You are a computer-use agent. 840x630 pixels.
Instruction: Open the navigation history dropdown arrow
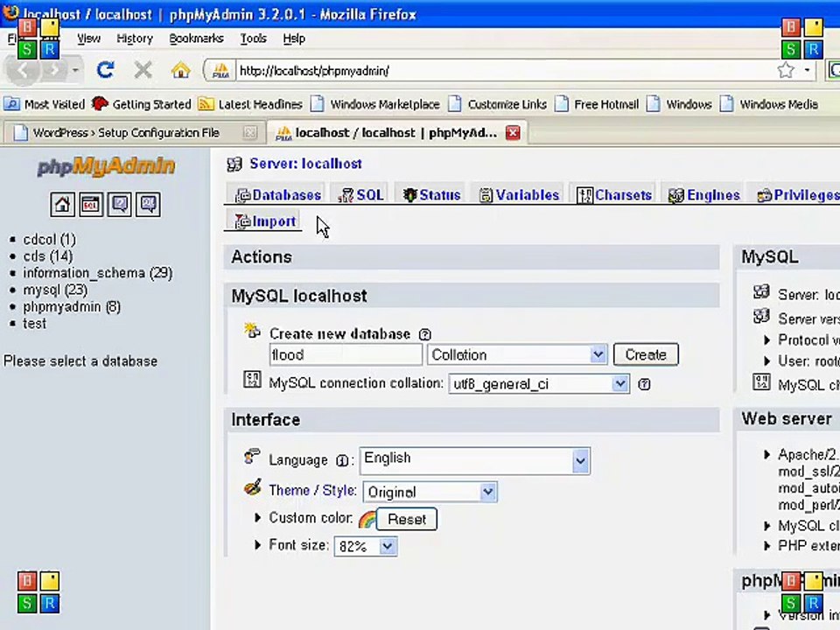point(75,70)
